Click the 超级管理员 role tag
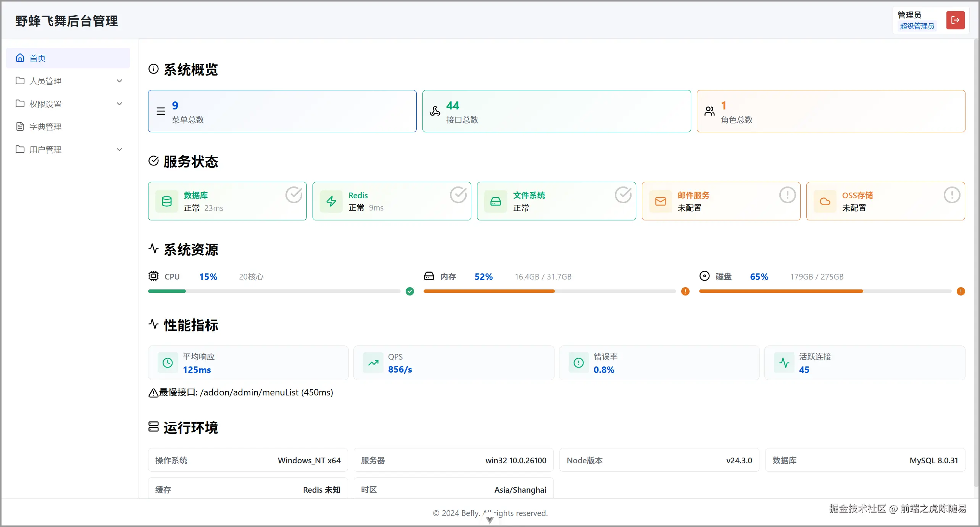 pos(917,26)
